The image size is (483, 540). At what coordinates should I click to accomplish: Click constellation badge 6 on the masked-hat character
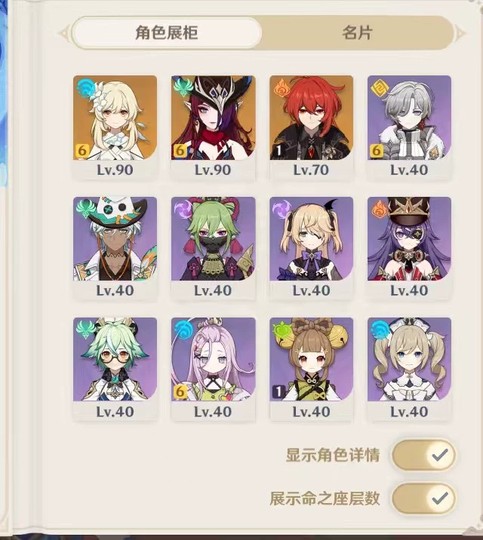click(179, 150)
